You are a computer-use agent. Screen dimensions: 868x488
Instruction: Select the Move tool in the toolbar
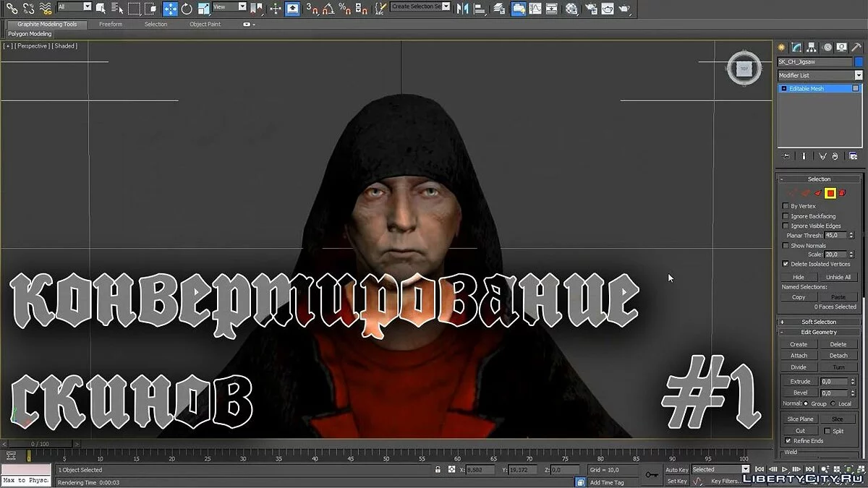[170, 9]
